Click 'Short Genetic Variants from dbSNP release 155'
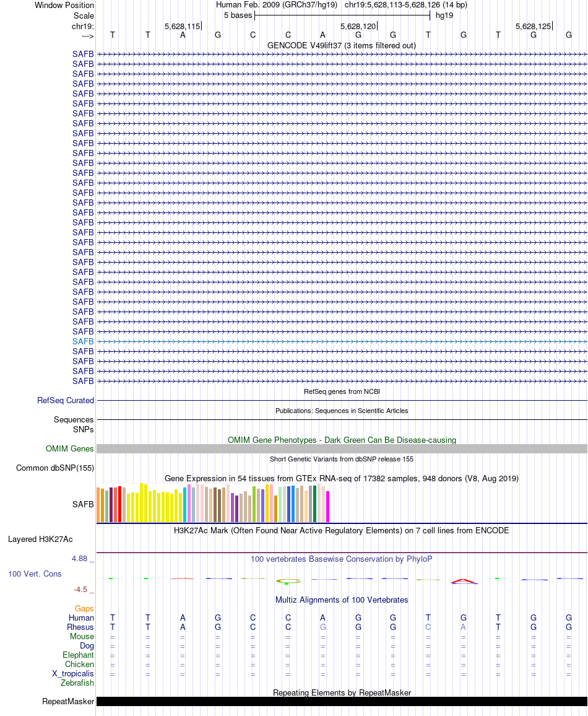The image size is (588, 716). coord(342,460)
